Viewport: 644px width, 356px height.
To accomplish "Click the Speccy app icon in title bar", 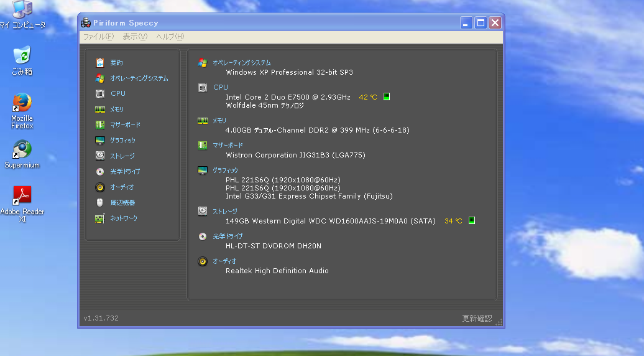I will (85, 22).
